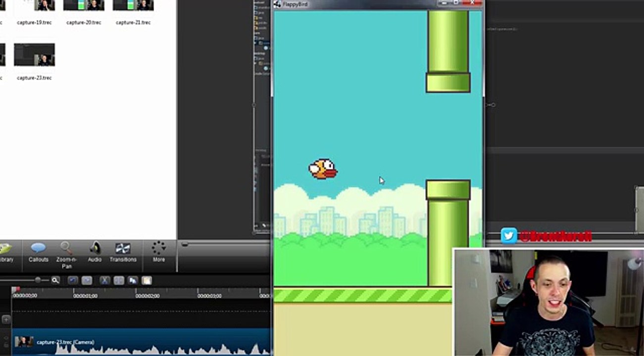Split the clip using the Split icon
644x356 pixels.
119,280
